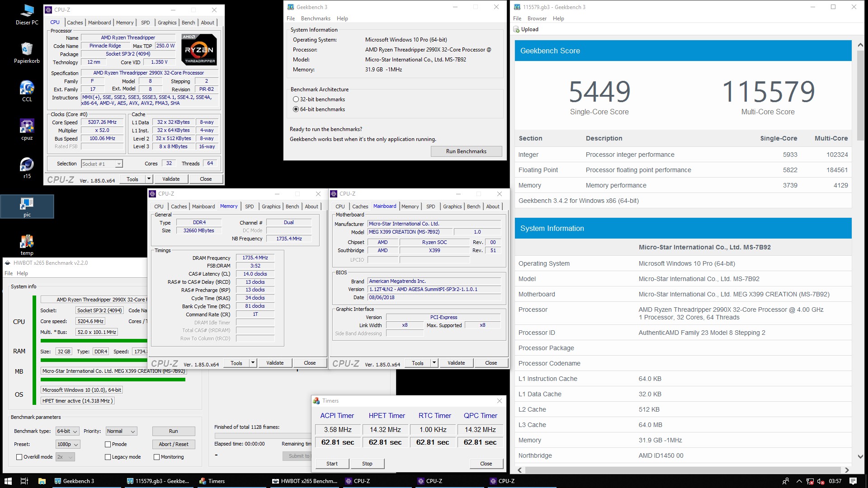Image resolution: width=868 pixels, height=488 pixels.
Task: Click network status tray icon
Action: (x=810, y=481)
